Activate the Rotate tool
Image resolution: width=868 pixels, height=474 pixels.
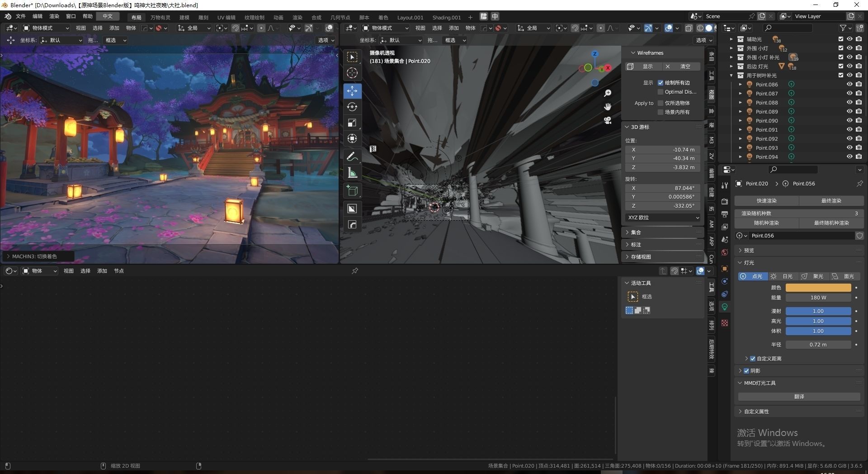352,107
